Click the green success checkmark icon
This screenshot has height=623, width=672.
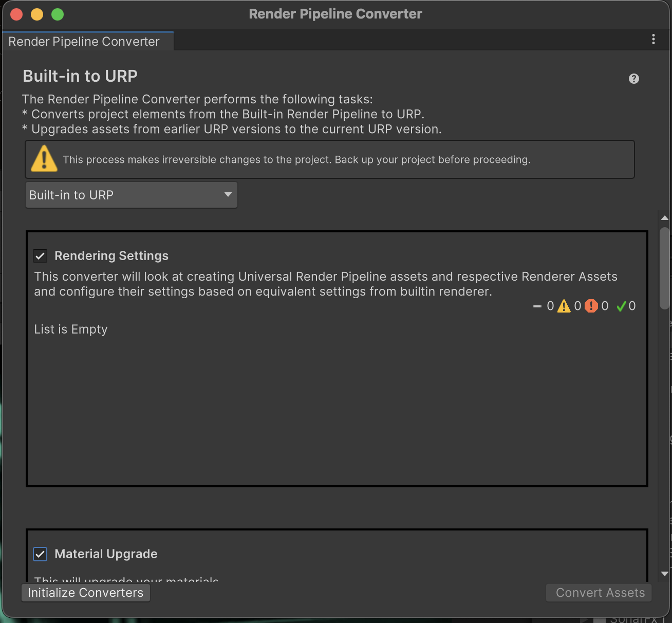621,306
